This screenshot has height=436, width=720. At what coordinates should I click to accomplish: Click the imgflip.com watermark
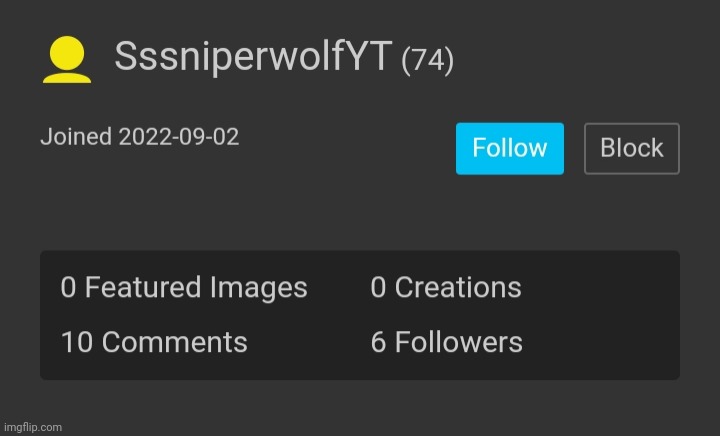point(33,427)
